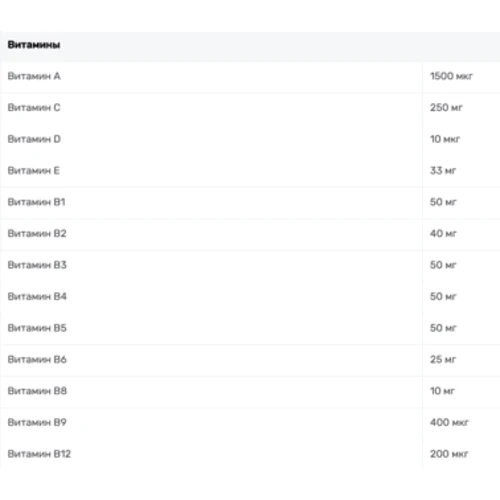Select the 400 мкг value

click(449, 422)
